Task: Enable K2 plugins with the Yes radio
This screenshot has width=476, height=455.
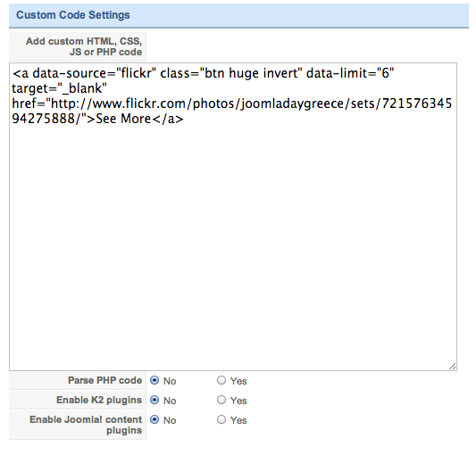Action: click(x=221, y=400)
